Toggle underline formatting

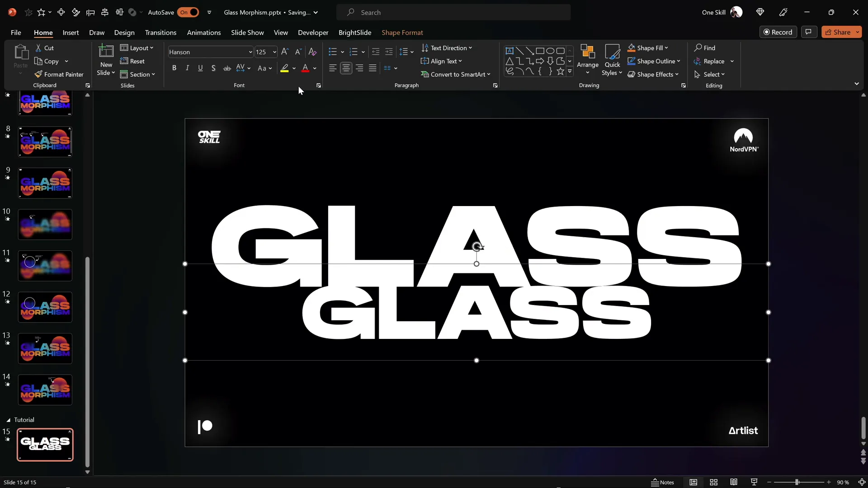tap(200, 68)
